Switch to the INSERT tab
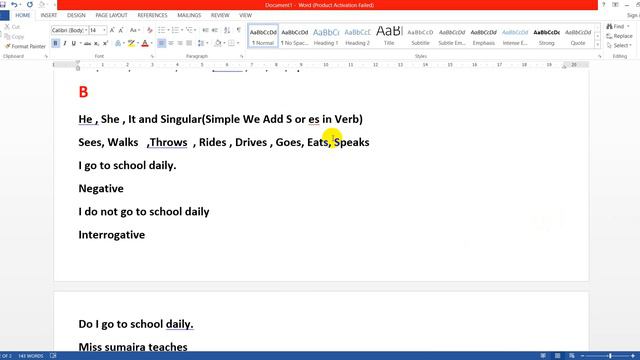640x360 pixels. coord(49,15)
